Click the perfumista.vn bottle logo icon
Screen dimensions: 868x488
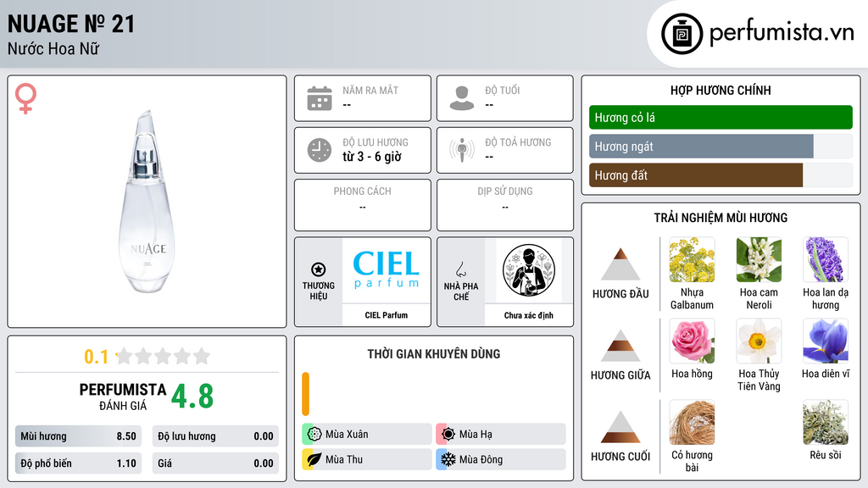click(x=682, y=34)
